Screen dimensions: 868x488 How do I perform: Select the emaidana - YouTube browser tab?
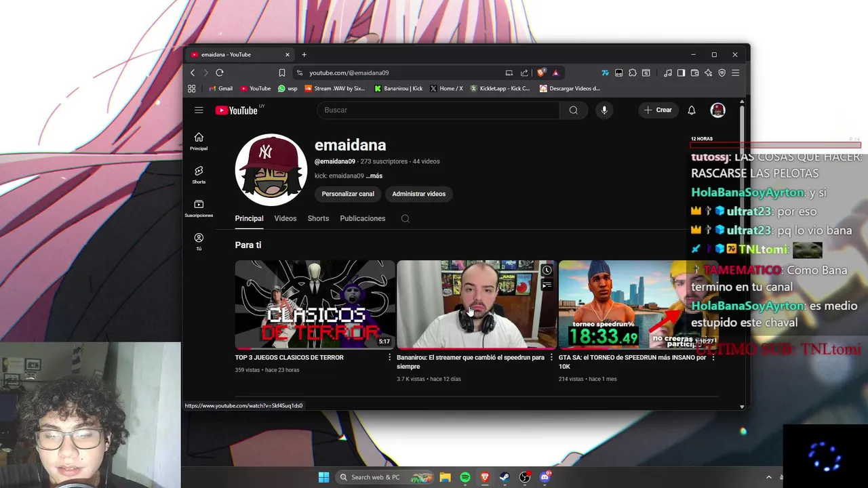[x=241, y=54]
